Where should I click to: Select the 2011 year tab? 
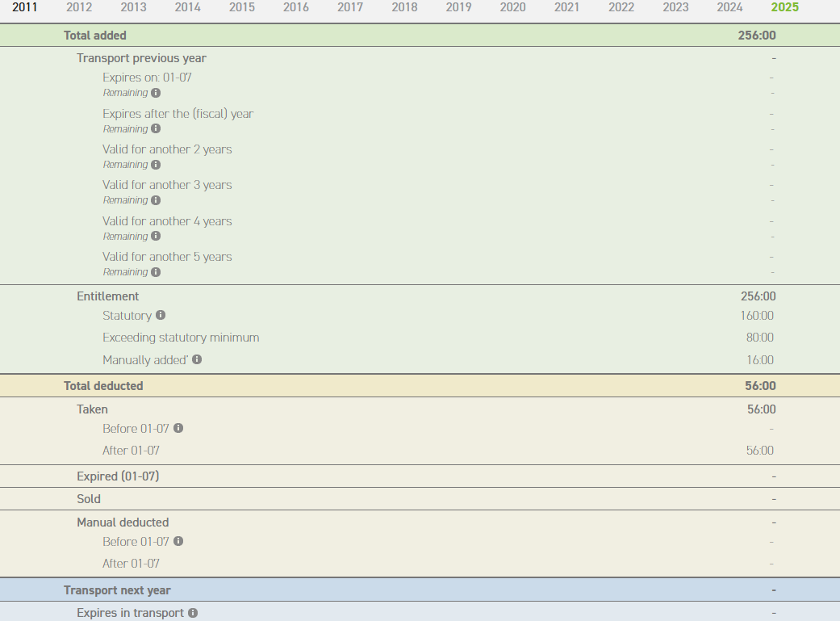tap(24, 7)
